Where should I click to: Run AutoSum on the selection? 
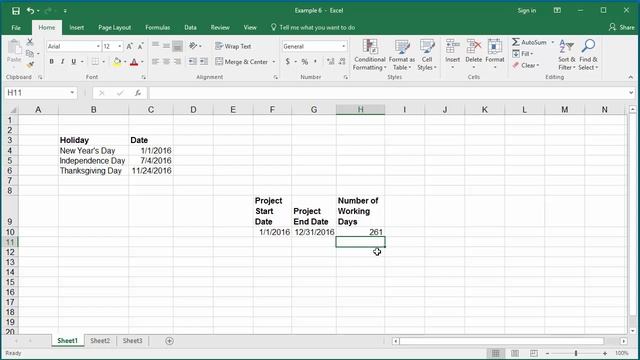click(529, 42)
